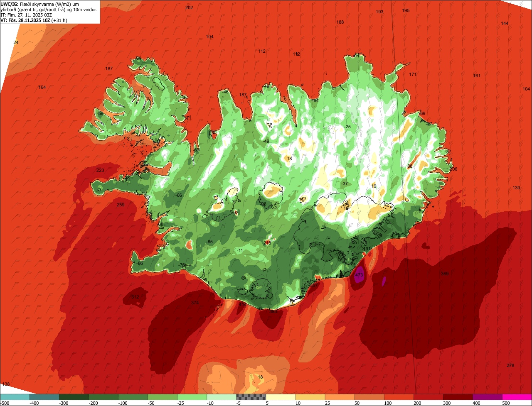Click the Westfjords value -59
Screen dimensions: 532x406
tap(100, 113)
